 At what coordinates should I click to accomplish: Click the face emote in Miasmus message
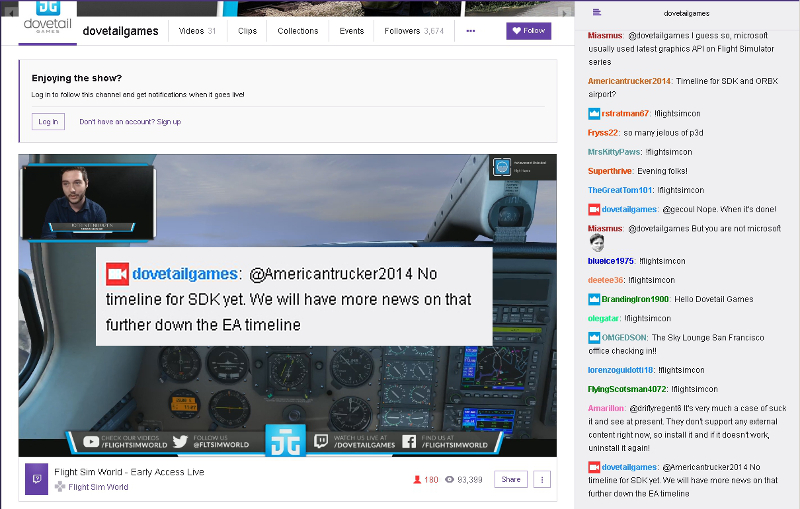pyautogui.click(x=596, y=243)
